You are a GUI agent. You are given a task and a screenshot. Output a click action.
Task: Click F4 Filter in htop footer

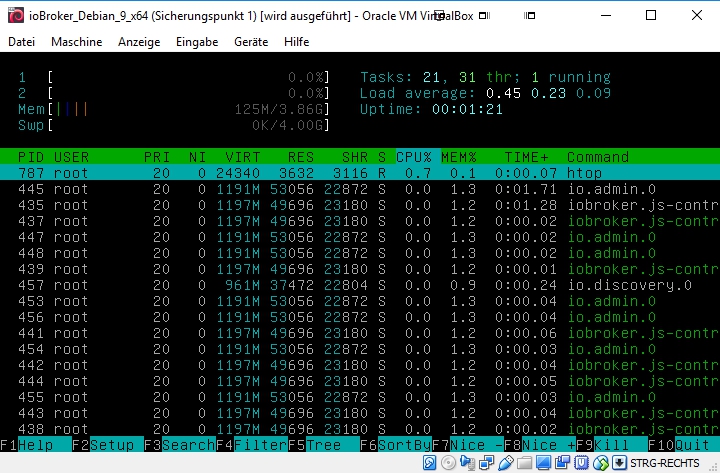click(252, 445)
